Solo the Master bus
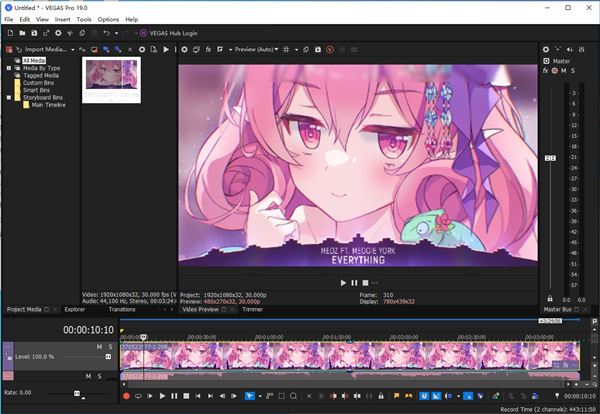The width and height of the screenshot is (600, 414). pos(573,71)
